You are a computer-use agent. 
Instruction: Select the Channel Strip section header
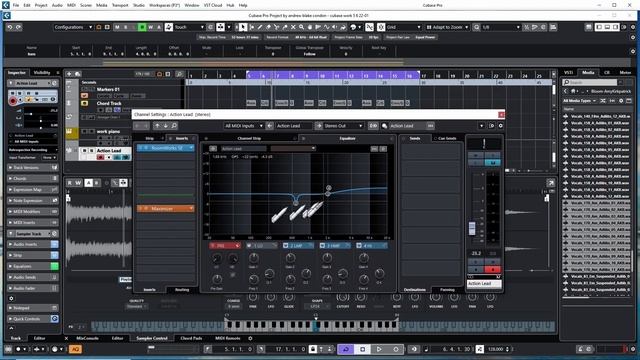coord(249,138)
